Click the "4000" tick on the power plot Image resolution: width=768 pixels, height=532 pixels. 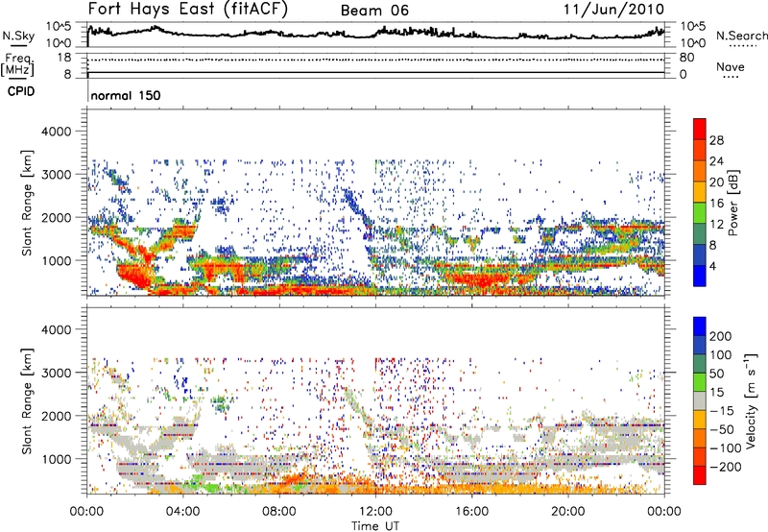56,132
